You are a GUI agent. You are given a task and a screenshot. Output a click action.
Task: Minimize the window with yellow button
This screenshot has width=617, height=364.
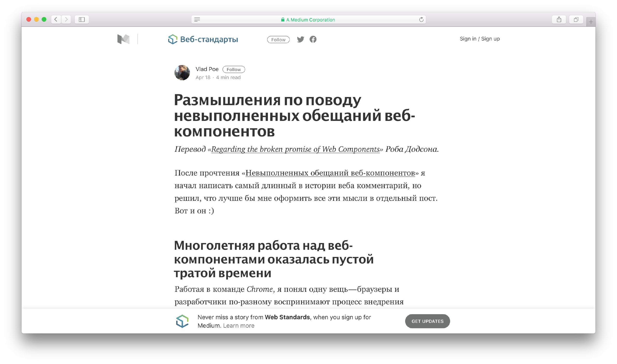pyautogui.click(x=36, y=19)
